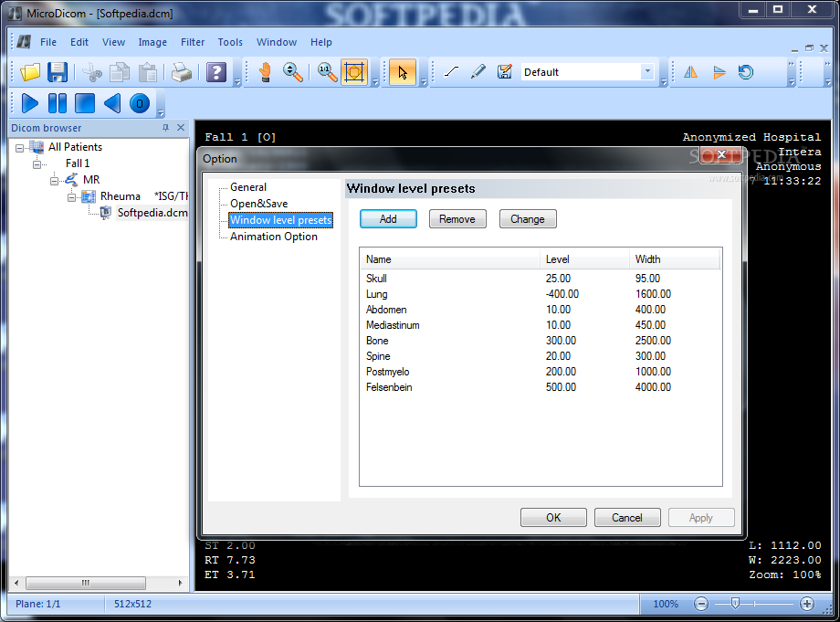
Task: Open the Tools menu
Action: point(230,42)
